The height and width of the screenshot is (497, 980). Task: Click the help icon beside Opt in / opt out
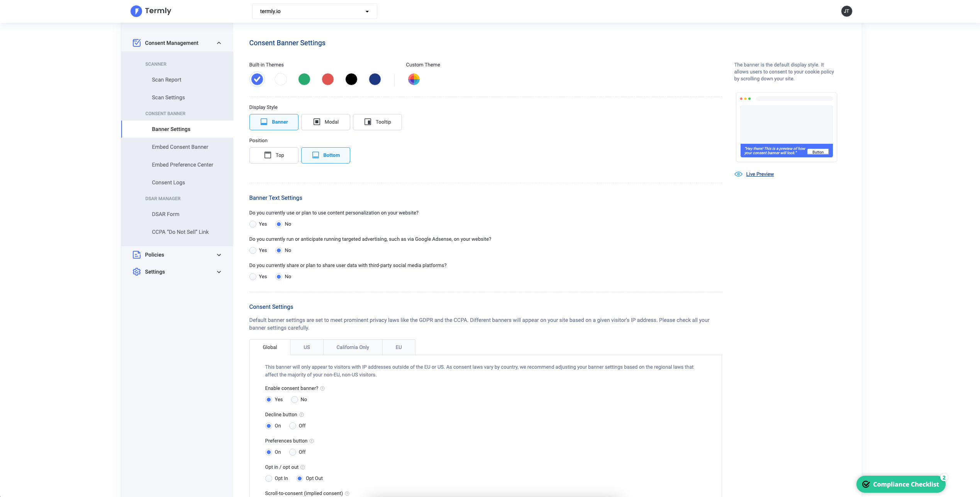click(x=303, y=467)
